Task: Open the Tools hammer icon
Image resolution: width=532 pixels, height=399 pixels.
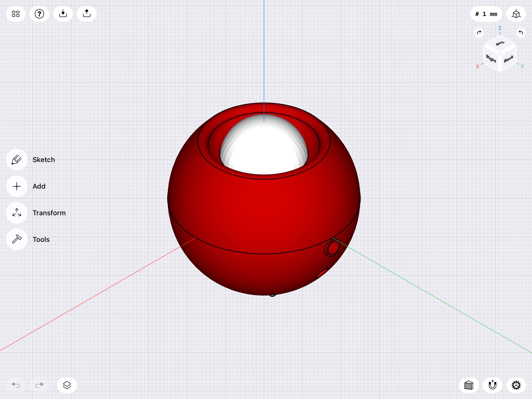Action: pos(17,239)
